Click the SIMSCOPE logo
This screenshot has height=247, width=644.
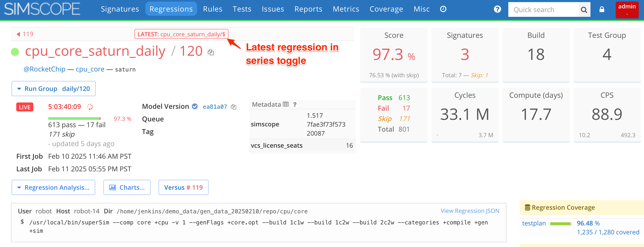42,9
